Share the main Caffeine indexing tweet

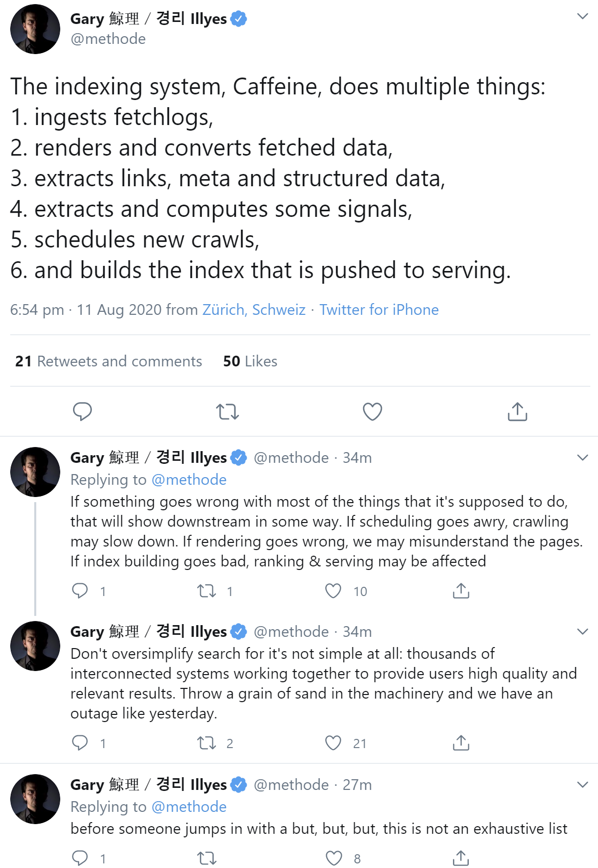pyautogui.click(x=517, y=411)
